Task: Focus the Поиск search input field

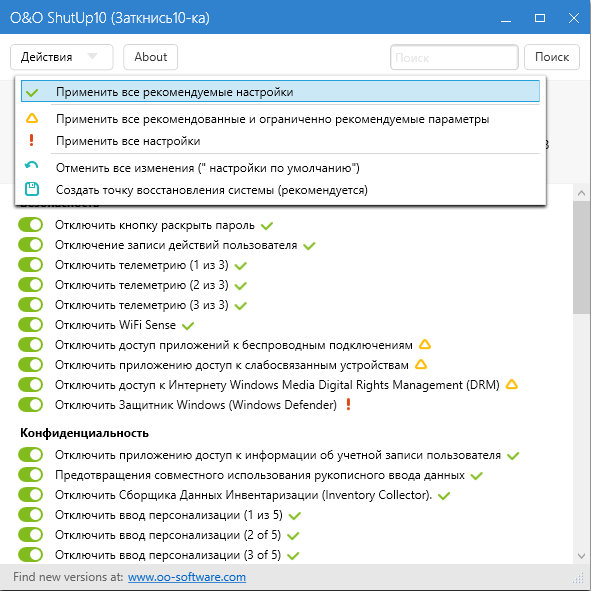Action: click(x=454, y=57)
